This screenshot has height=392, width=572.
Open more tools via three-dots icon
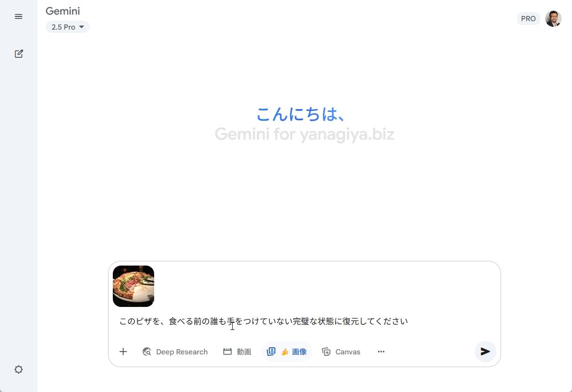point(381,352)
